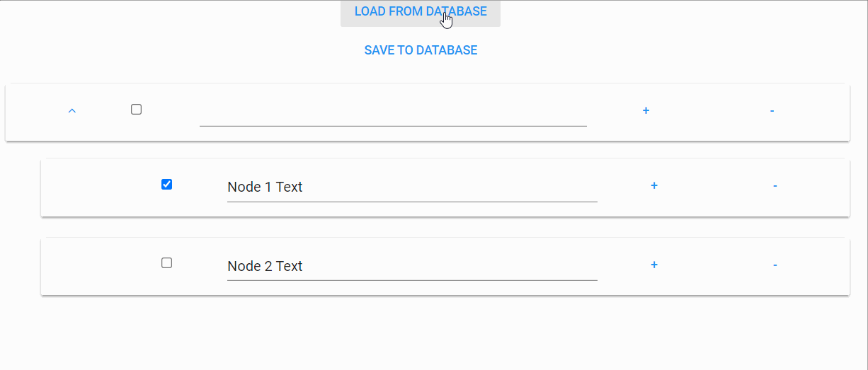Screen dimensions: 868x370
Task: Uncheck the Node 1 Text checkbox
Action: [x=167, y=185]
